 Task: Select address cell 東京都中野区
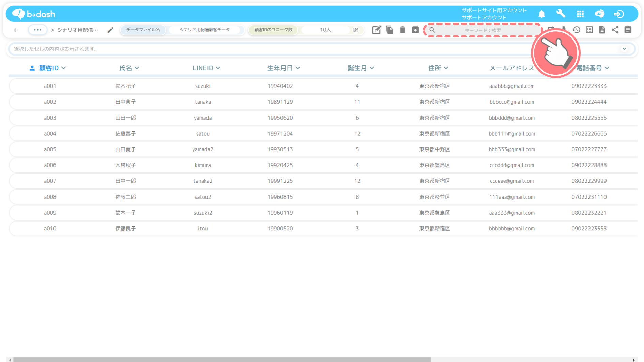point(434,149)
